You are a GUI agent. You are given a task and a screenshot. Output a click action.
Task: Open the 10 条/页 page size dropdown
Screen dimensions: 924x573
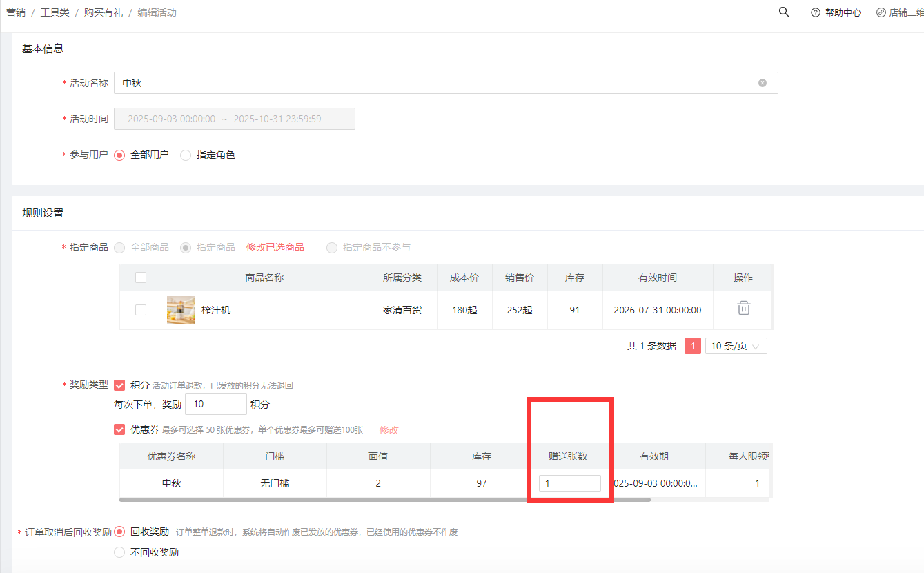pos(736,346)
